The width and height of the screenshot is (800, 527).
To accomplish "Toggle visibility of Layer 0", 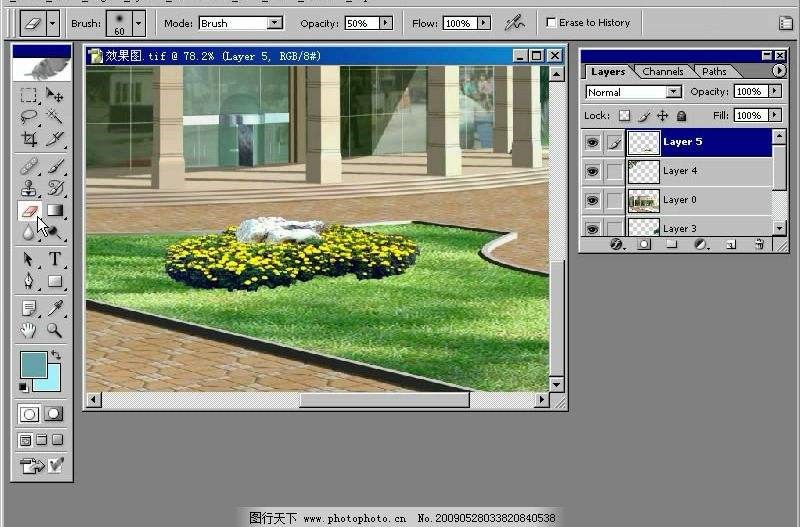I will [x=592, y=201].
